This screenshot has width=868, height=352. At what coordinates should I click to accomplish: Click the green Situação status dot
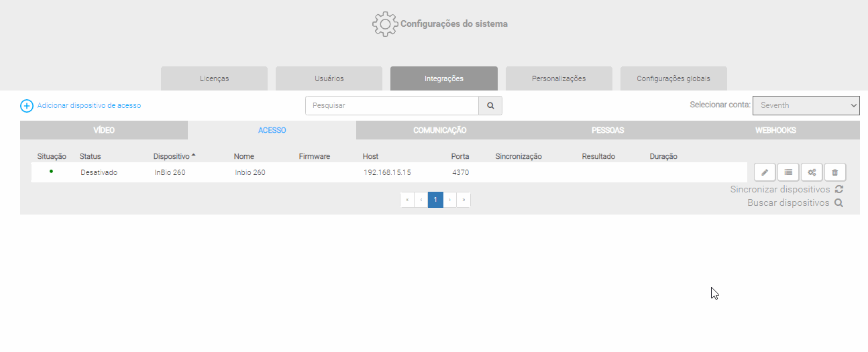click(x=51, y=172)
